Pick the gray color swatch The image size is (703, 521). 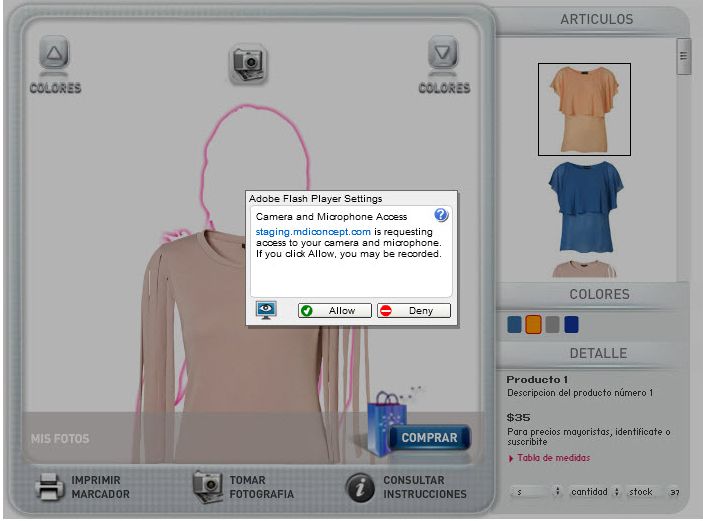(552, 324)
